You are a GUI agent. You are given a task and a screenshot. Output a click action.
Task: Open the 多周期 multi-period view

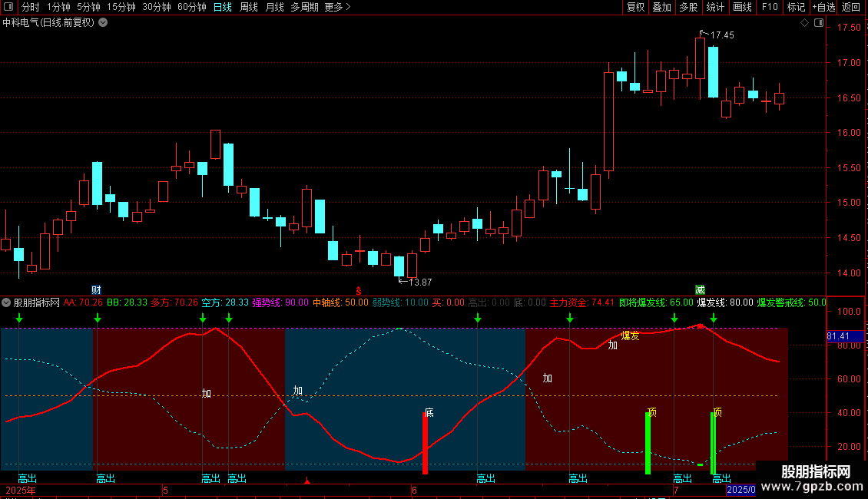click(304, 7)
